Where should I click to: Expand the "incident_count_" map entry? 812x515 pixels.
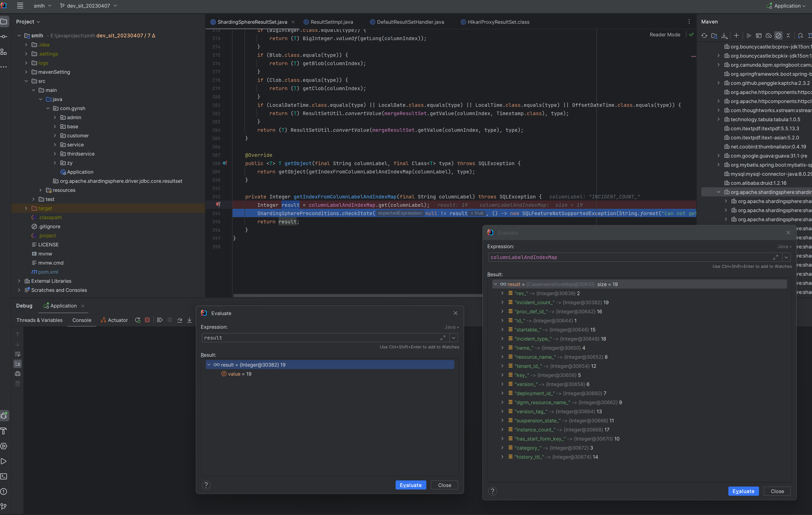pyautogui.click(x=502, y=302)
